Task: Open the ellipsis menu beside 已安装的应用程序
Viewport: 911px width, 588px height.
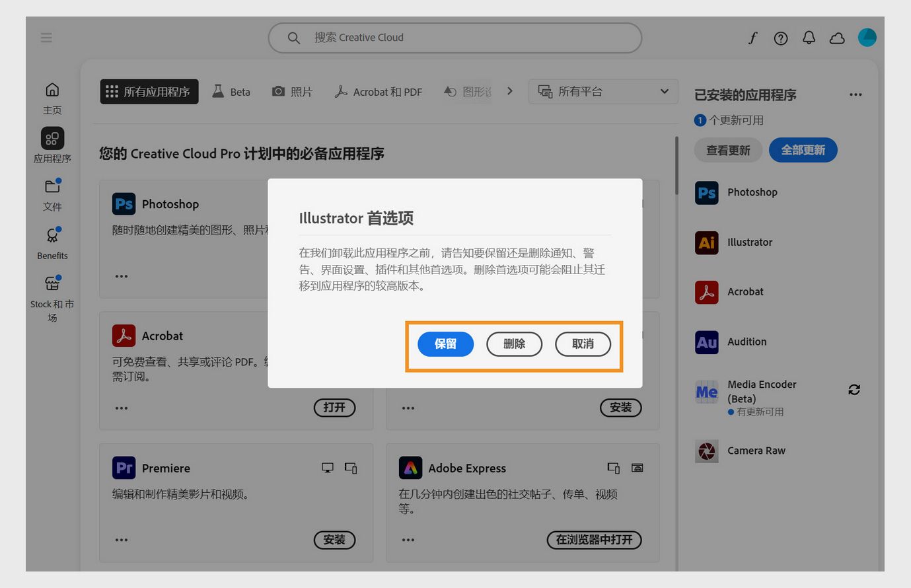Action: pos(856,94)
